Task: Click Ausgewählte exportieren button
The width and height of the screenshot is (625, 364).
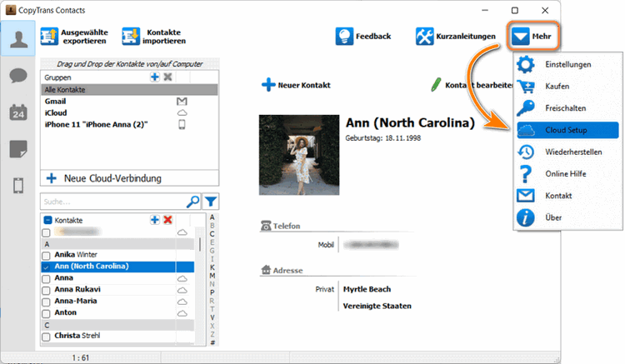Action: pos(74,37)
